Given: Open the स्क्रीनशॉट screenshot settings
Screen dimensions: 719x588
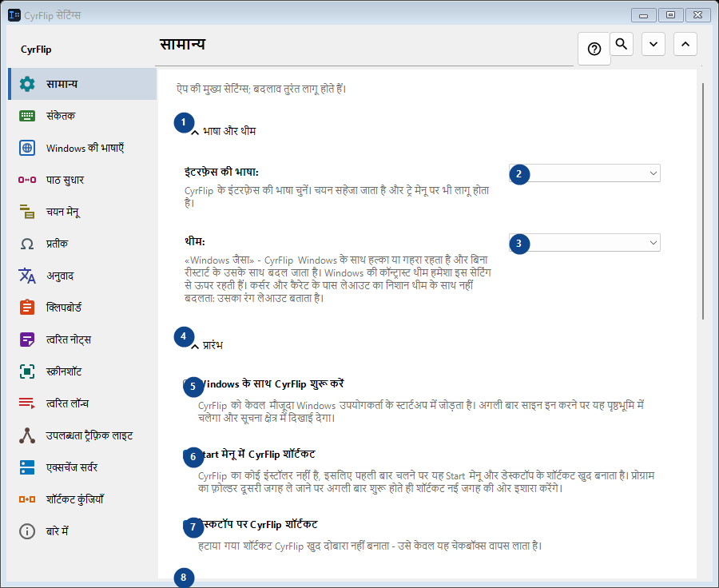Looking at the screenshot, I should [x=82, y=371].
